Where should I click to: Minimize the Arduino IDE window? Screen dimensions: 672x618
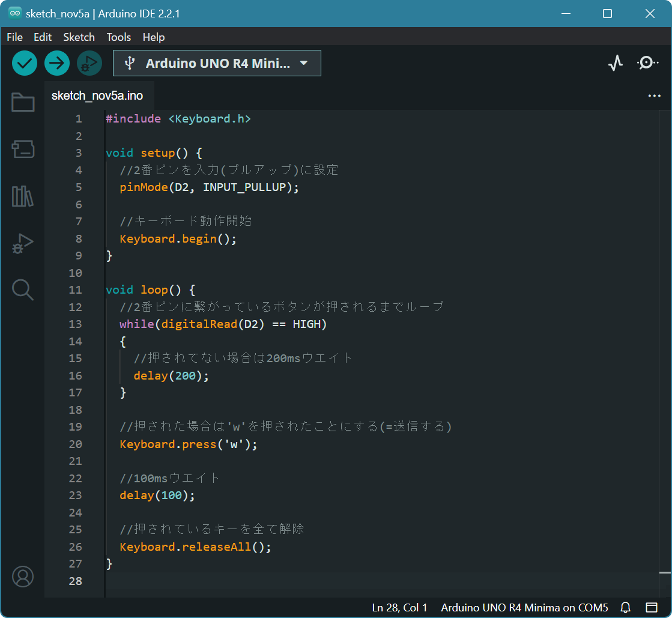tap(566, 14)
